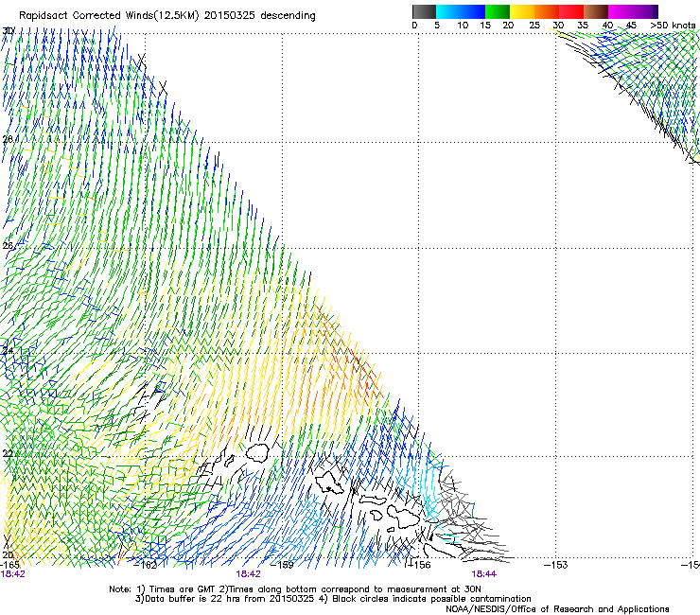Click the Molokai island outline

point(373,501)
